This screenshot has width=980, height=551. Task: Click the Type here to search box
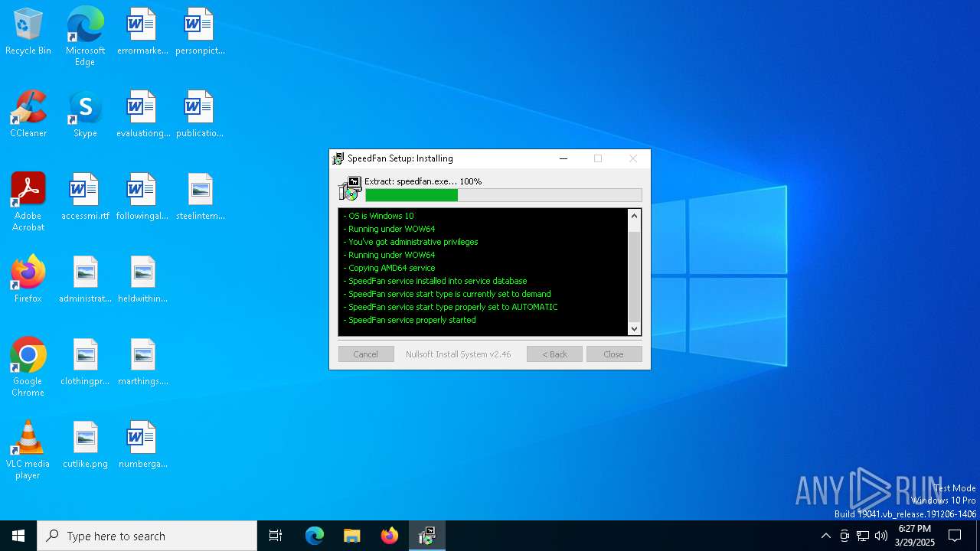147,536
